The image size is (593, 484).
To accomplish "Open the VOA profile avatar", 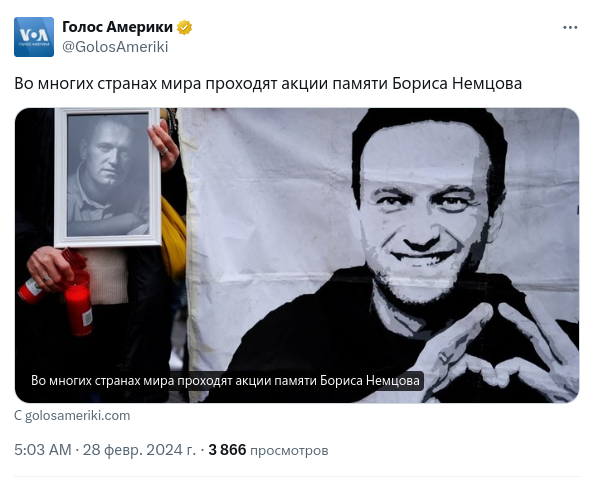I will click(x=34, y=37).
